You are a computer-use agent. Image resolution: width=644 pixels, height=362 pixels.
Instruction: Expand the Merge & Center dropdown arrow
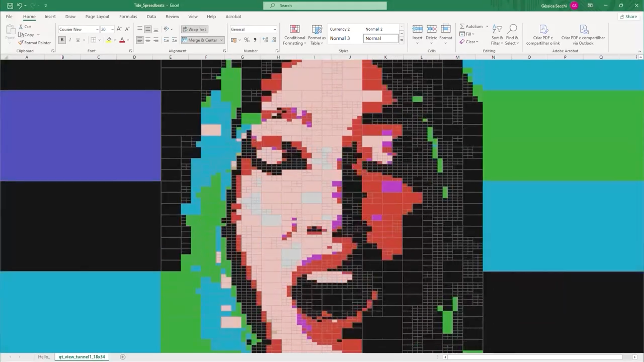[222, 40]
